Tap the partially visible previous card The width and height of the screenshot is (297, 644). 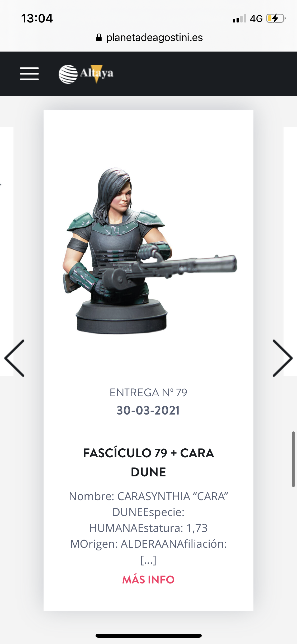pyautogui.click(x=7, y=251)
